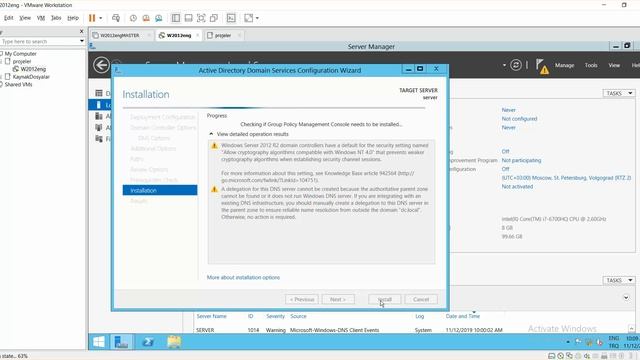Open the Windows Start button

click(98, 342)
